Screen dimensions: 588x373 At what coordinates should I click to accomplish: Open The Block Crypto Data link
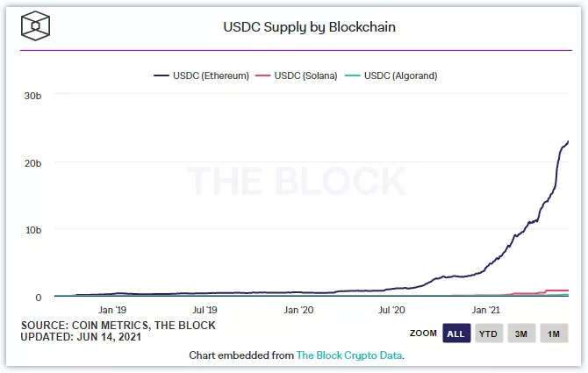coord(349,355)
